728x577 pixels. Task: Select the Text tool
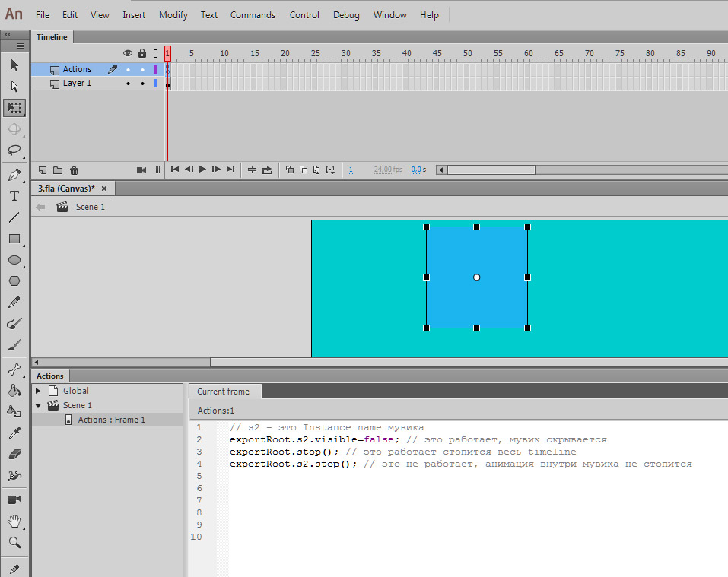[x=14, y=196]
